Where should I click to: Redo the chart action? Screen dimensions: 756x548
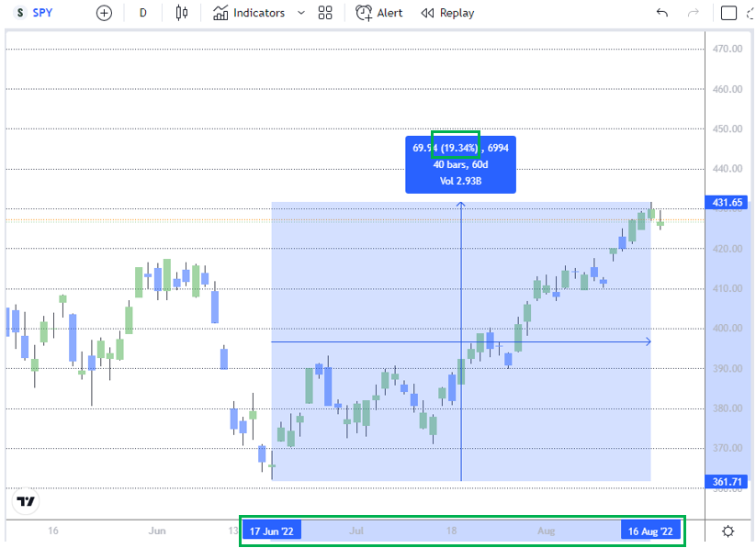pyautogui.click(x=694, y=13)
